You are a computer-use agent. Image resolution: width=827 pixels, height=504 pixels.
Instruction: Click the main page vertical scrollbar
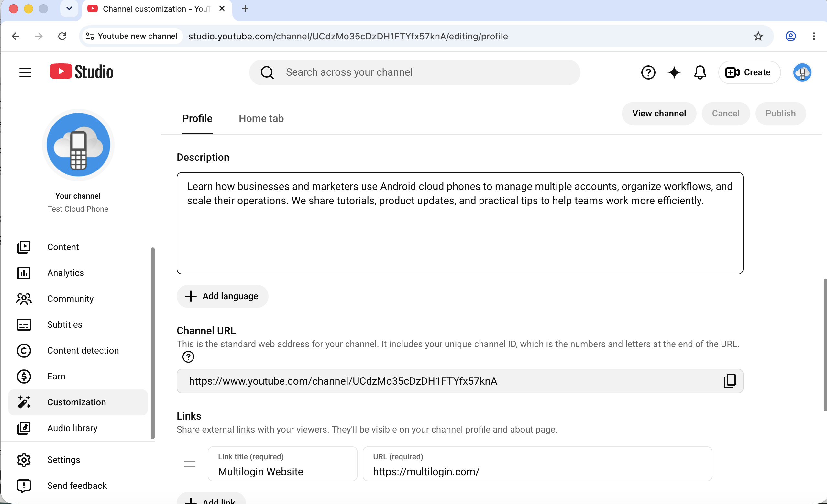(x=825, y=345)
